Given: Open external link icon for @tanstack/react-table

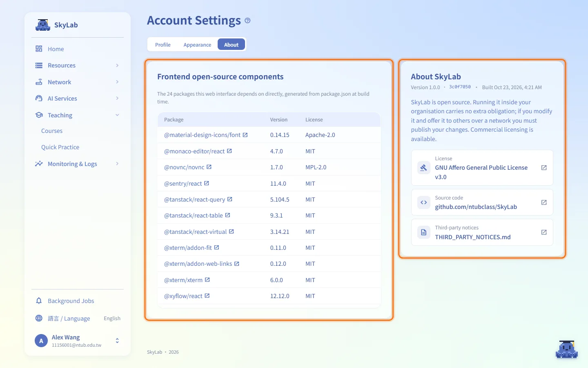Looking at the screenshot, I should pos(227,215).
